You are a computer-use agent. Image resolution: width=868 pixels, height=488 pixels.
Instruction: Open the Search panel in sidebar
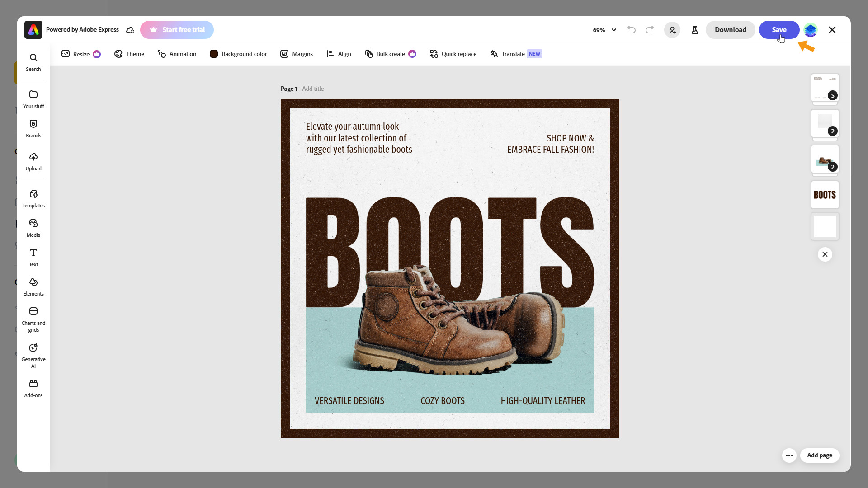33,62
